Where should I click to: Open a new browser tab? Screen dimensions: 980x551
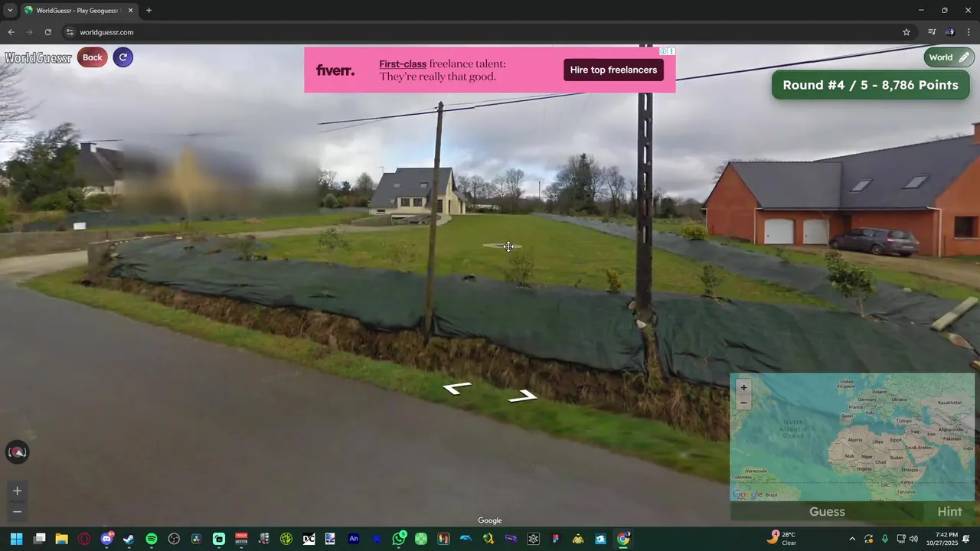149,11
